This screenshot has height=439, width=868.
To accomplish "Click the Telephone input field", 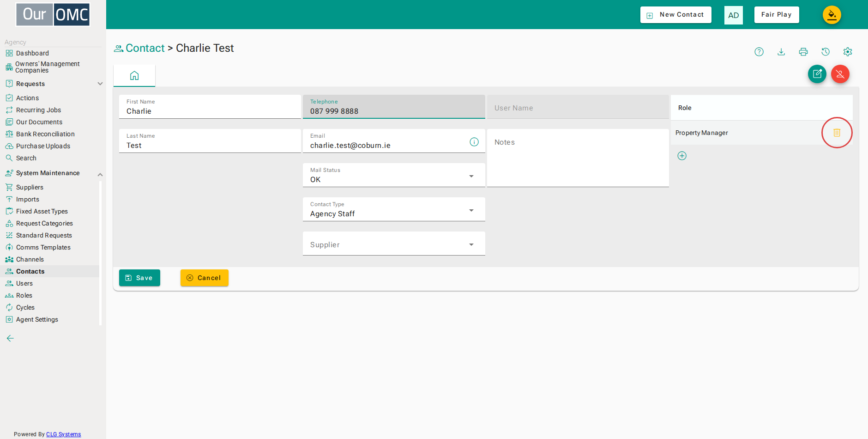I will tap(394, 107).
